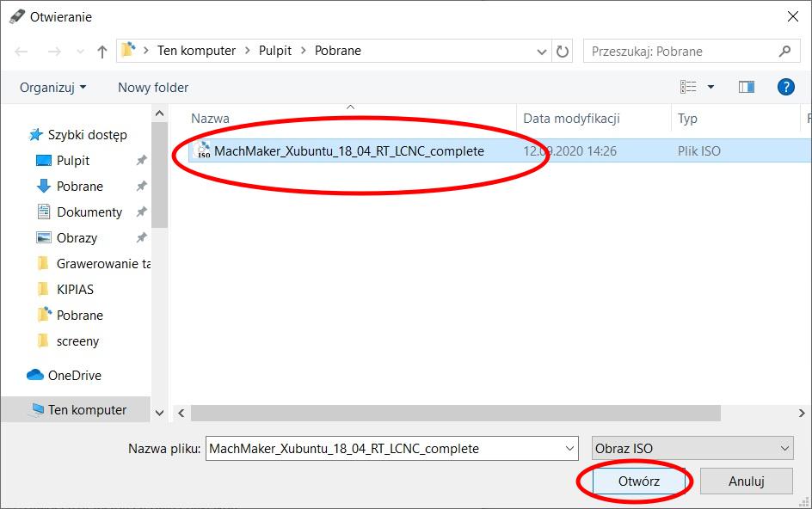
Task: Open the view options dropdown arrow
Action: point(710,87)
